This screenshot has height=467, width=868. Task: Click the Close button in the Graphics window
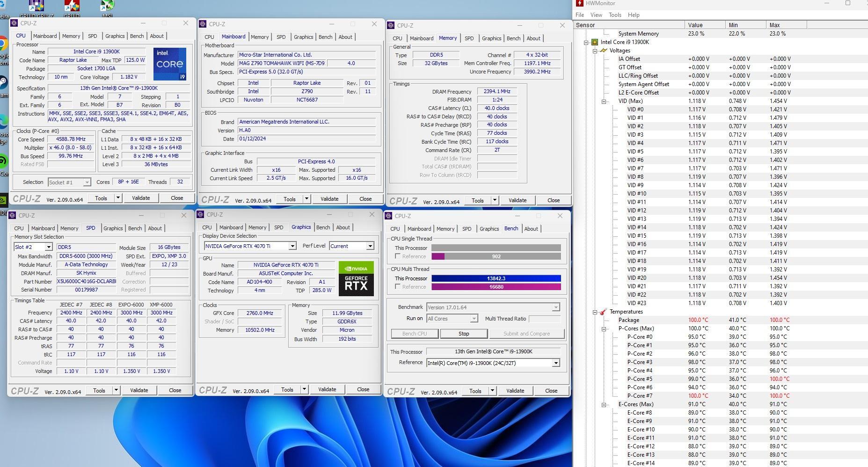point(363,389)
